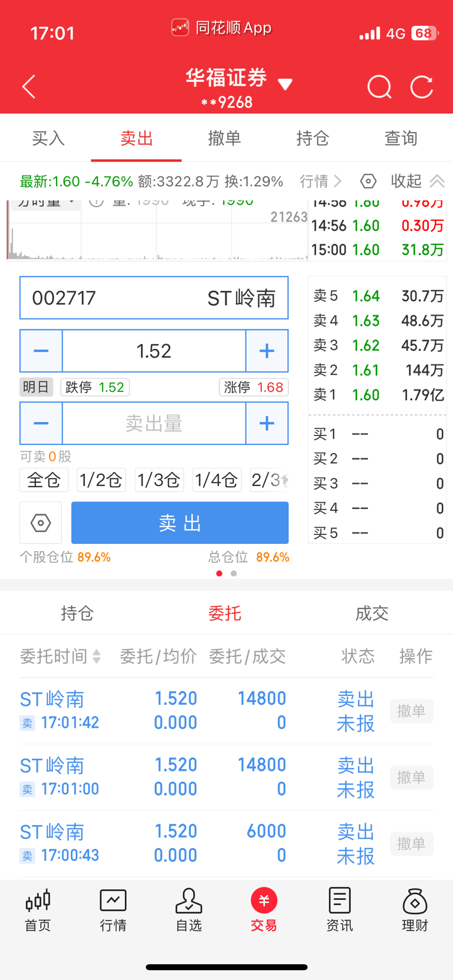Go to 理财 in bottom navigation
Image resolution: width=453 pixels, height=980 pixels.
click(x=415, y=910)
